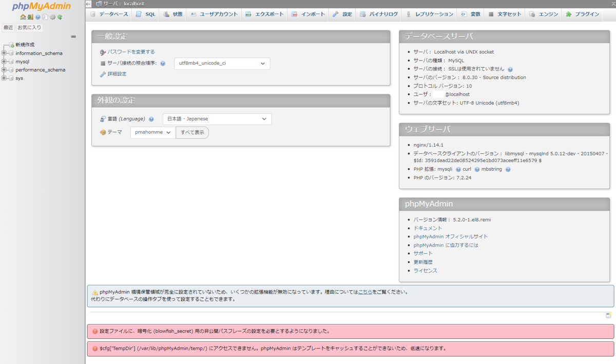The height and width of the screenshot is (364, 616).
Task: Open the utf8mb4_unicode_ci collation dropdown
Action: click(222, 64)
